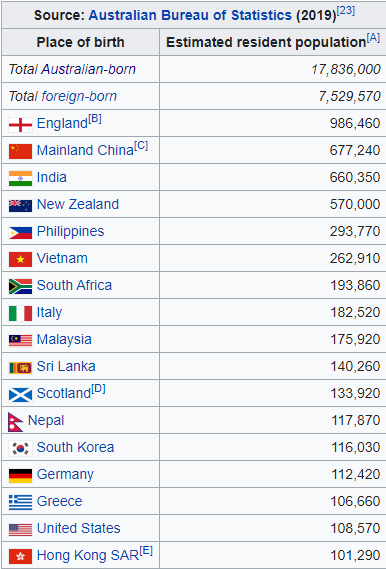Click the Mainland China flag icon
This screenshot has height=569, width=386.
20,152
